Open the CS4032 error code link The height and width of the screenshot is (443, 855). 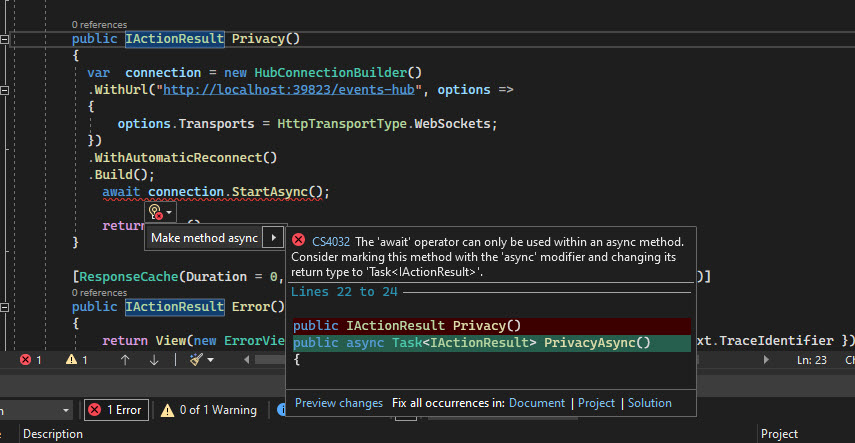tap(331, 241)
